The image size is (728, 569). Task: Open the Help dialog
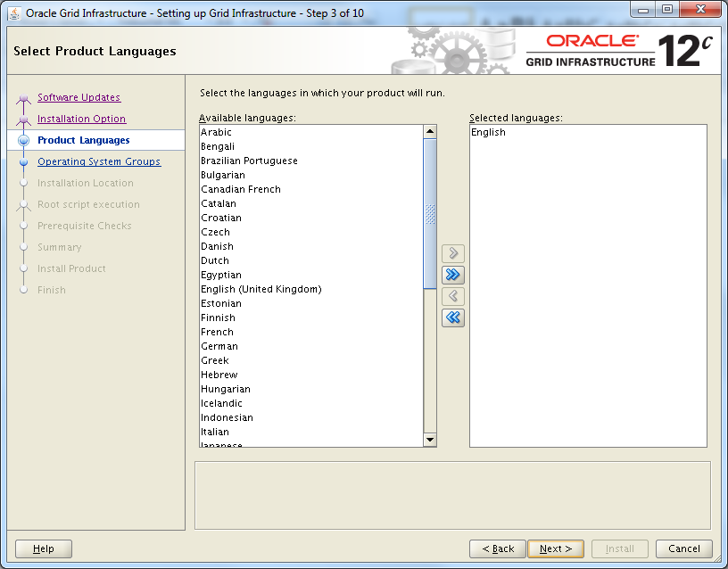tap(43, 548)
